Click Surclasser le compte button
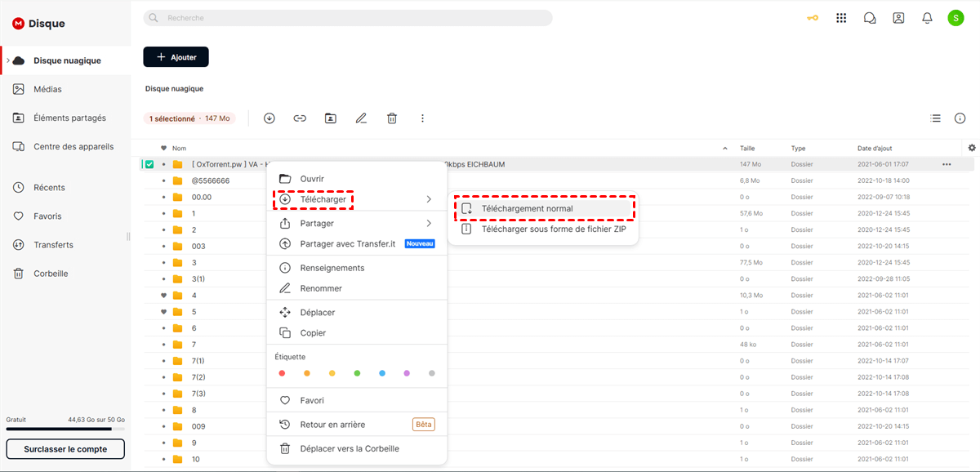980x472 pixels. point(65,449)
